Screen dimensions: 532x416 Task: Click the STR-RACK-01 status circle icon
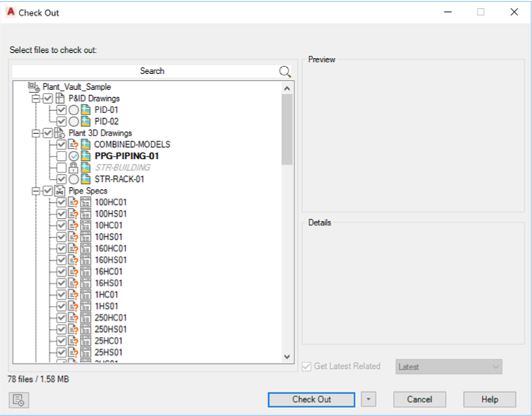point(74,179)
